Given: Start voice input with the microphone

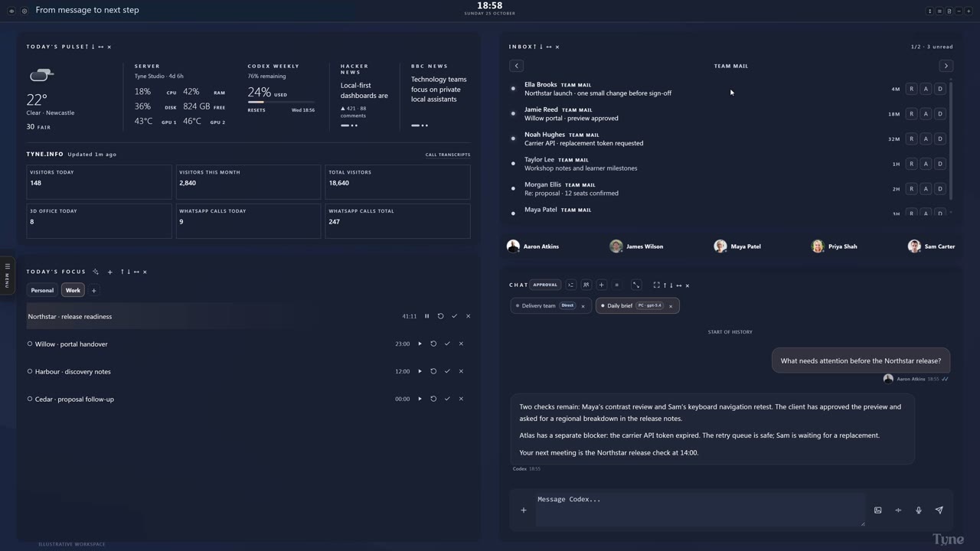Looking at the screenshot, I should click(x=919, y=510).
